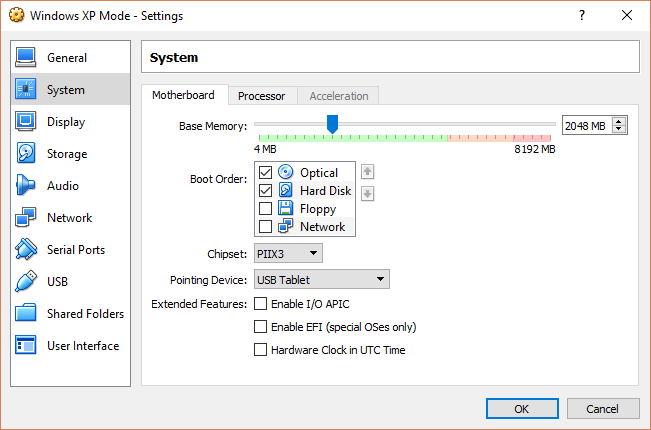The image size is (651, 430).
Task: Switch to the Processor tab
Action: pos(262,96)
